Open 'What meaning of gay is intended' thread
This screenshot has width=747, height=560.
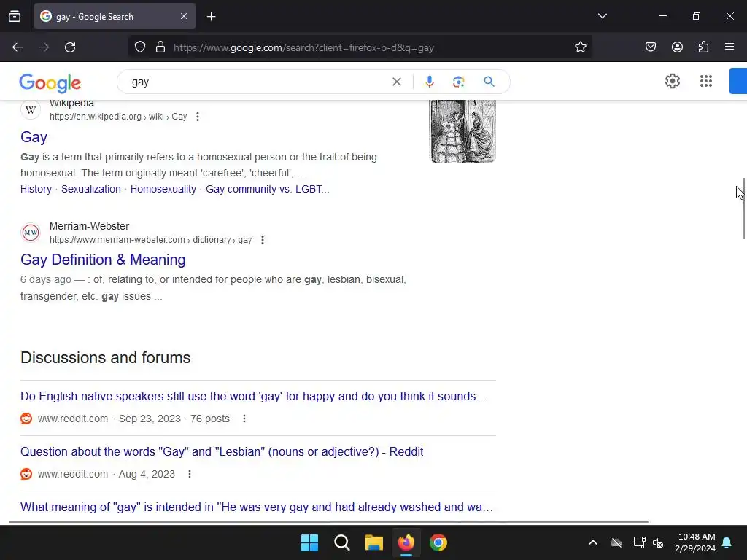(x=257, y=507)
